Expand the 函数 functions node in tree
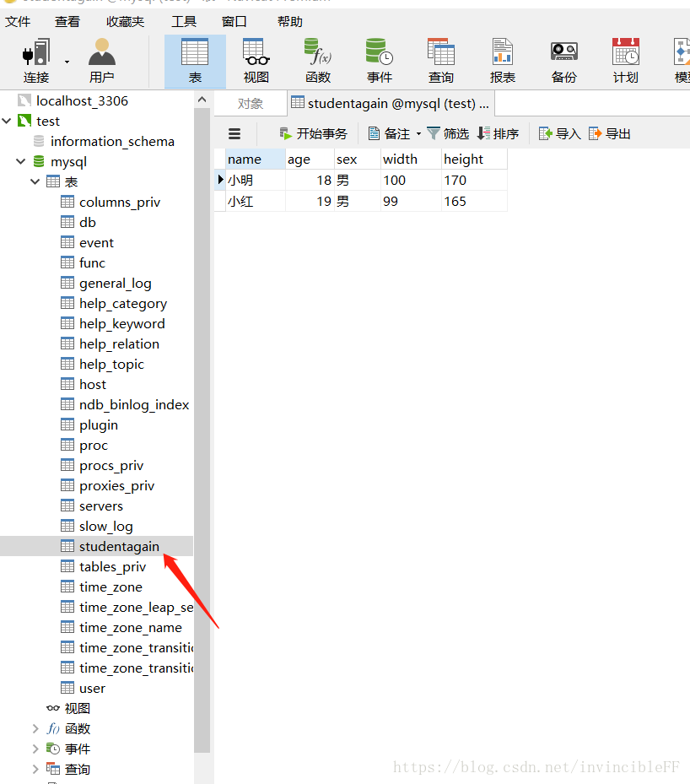This screenshot has width=690, height=784. (x=35, y=728)
